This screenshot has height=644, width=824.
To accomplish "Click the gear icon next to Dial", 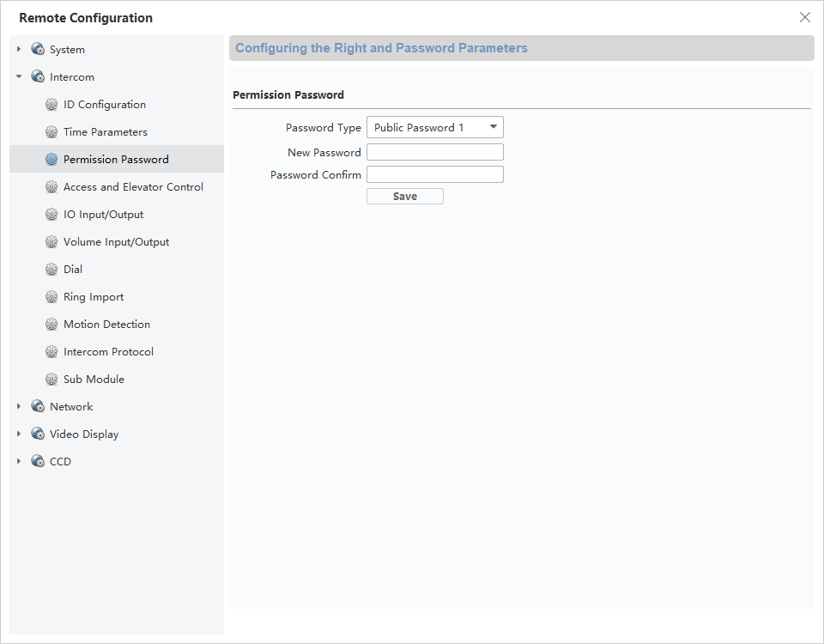I will [51, 270].
